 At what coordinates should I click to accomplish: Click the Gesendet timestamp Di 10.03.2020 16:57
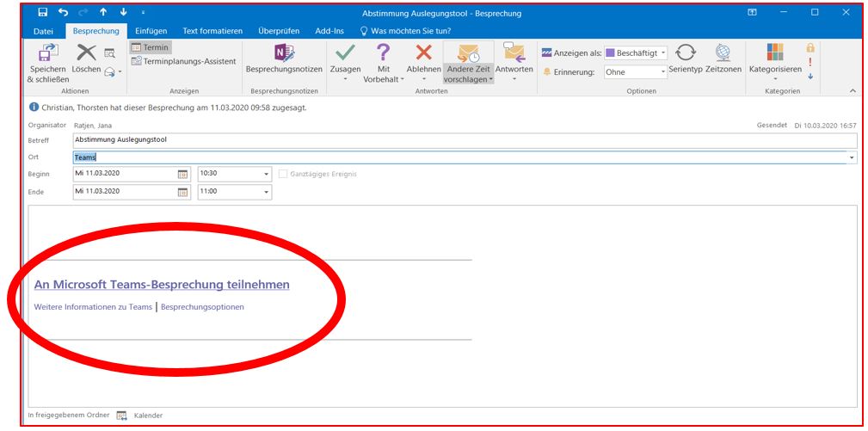pyautogui.click(x=825, y=126)
